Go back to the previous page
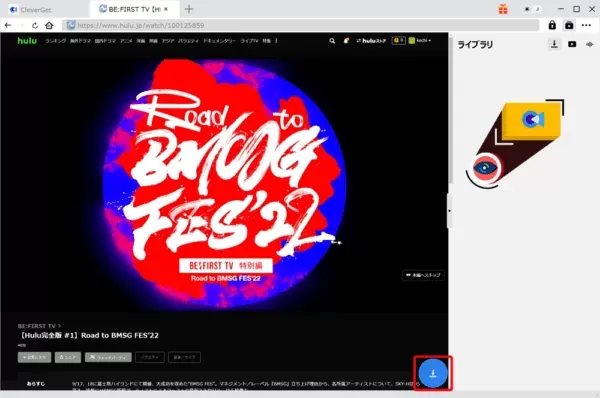The width and height of the screenshot is (600, 398). pos(8,25)
